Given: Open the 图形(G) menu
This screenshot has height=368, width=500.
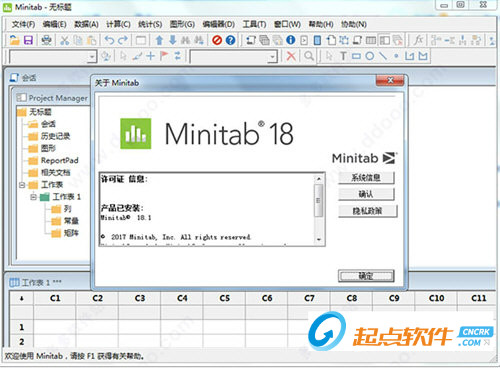Looking at the screenshot, I should pyautogui.click(x=182, y=24).
